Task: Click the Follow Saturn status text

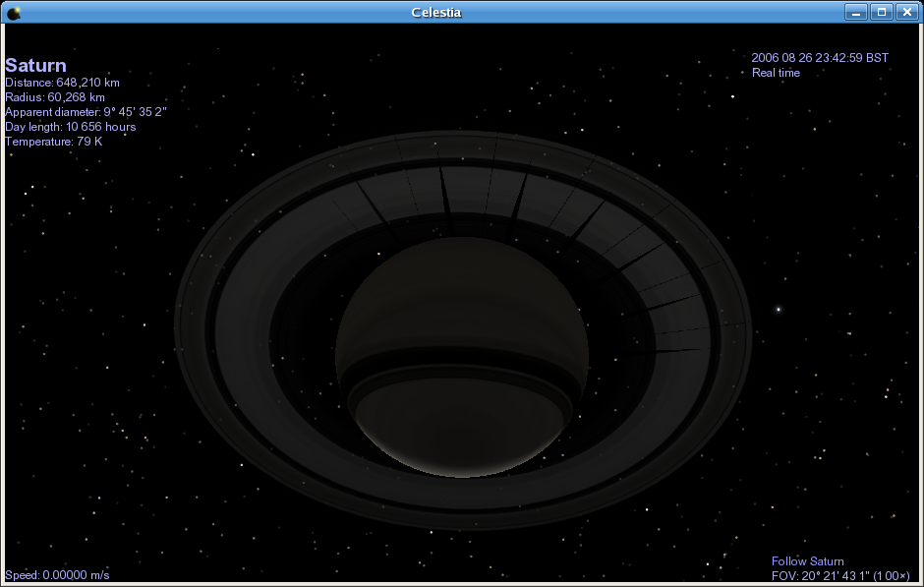Action: [x=807, y=561]
